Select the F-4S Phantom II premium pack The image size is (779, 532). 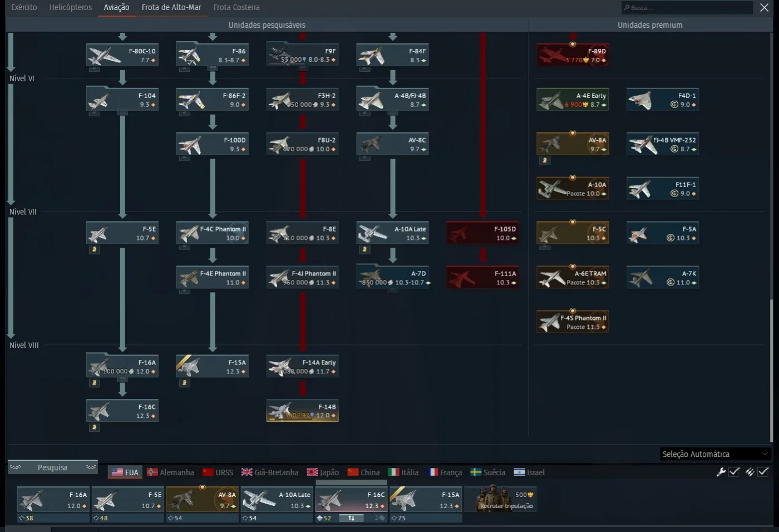point(573,322)
